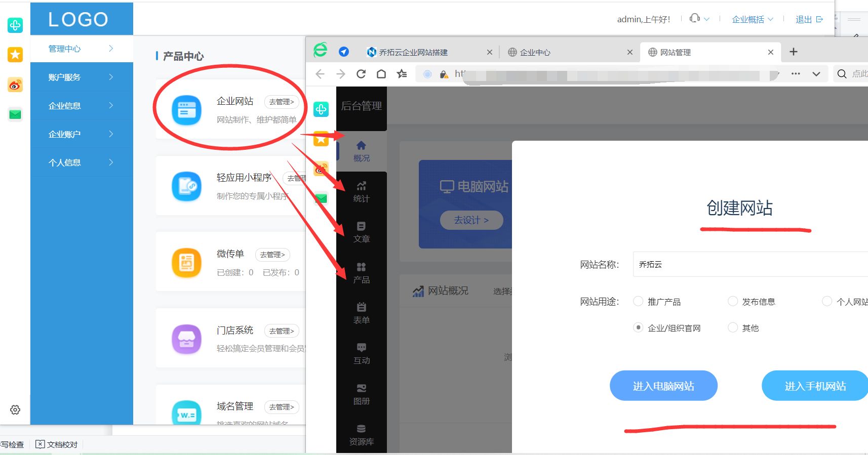Screen dimensions: 868x455
Task: Reload the page with refresh icon
Action: click(361, 74)
